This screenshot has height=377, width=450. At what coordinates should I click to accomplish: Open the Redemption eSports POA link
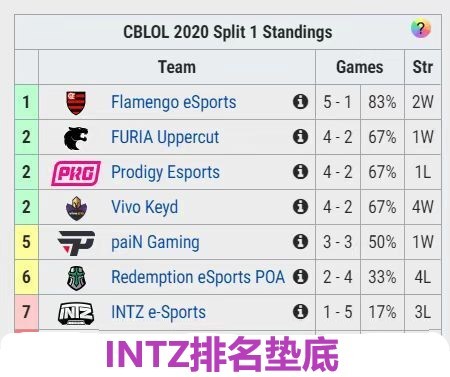pyautogui.click(x=198, y=277)
